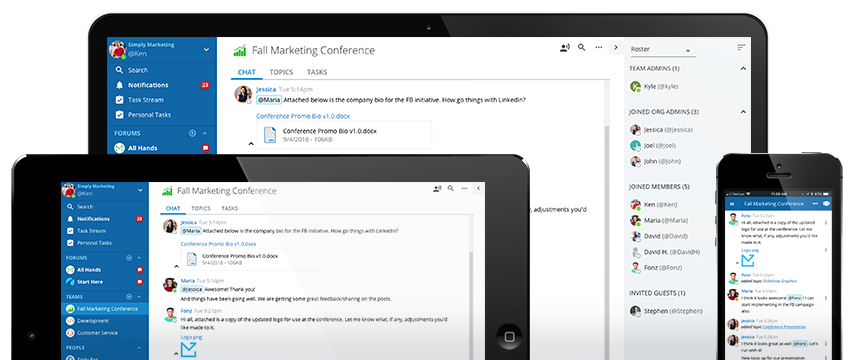
Task: Open the search icon in the laptop chat header
Action: [581, 48]
